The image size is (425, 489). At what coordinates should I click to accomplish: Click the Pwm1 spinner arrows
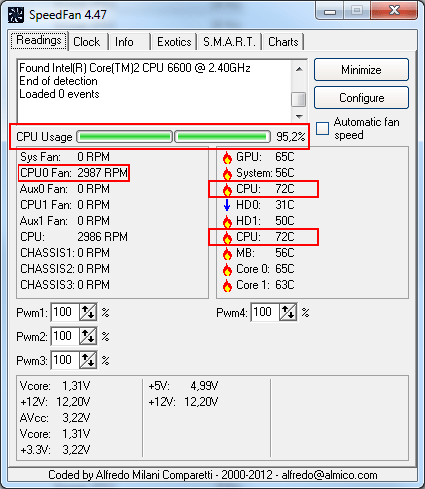(88, 312)
